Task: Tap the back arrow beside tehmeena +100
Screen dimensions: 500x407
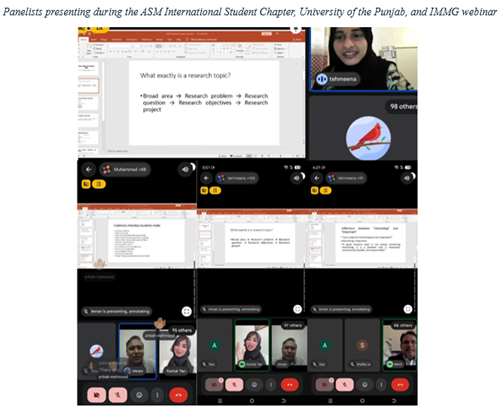Action: tap(206, 178)
